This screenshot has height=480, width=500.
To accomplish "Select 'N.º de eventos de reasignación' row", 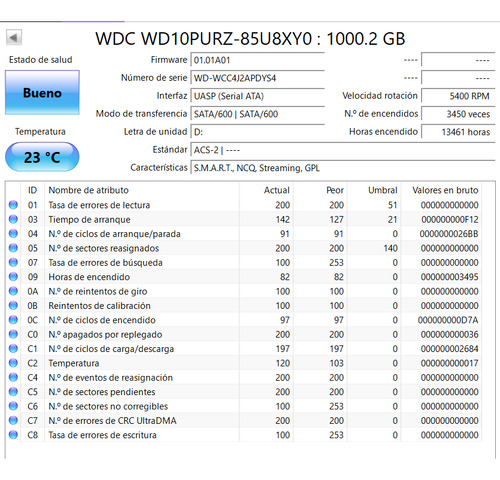I will [244, 377].
